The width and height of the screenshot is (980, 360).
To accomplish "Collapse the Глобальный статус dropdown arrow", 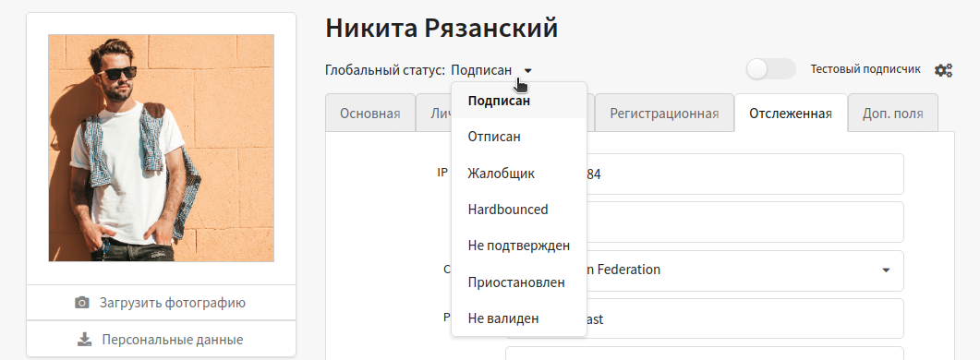I will pyautogui.click(x=527, y=71).
